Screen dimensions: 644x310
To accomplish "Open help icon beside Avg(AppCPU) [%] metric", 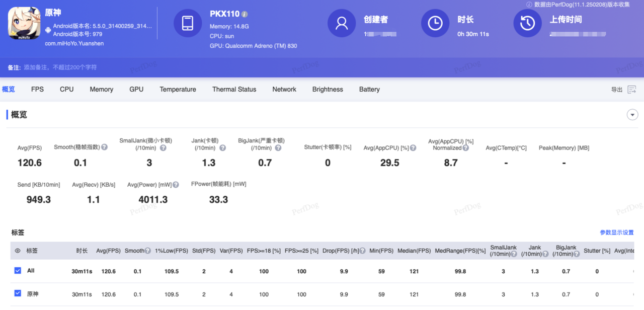I will pos(413,148).
